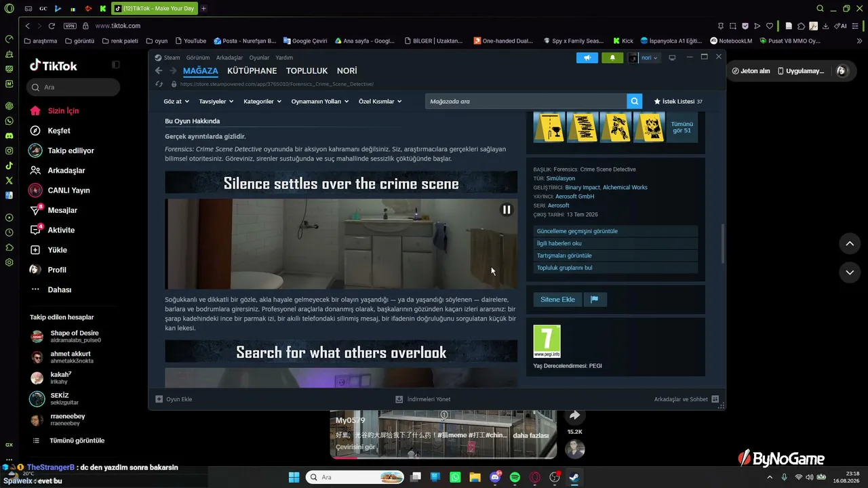The width and height of the screenshot is (868, 488).
Task: Open Steam friends and chat icon
Action: click(715, 399)
